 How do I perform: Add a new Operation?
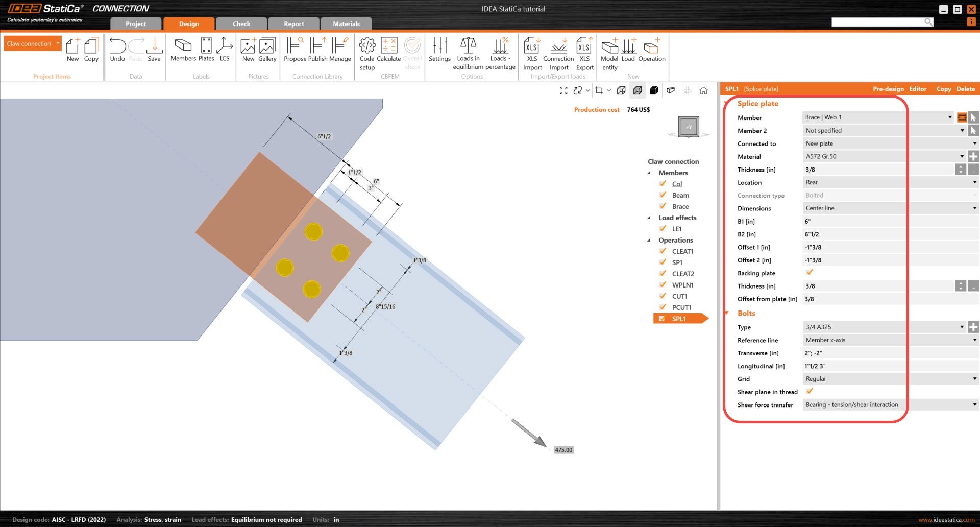[651, 50]
